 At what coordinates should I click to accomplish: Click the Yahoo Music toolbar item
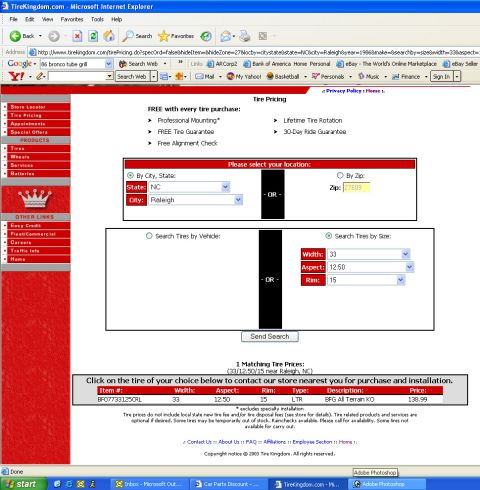(x=369, y=76)
